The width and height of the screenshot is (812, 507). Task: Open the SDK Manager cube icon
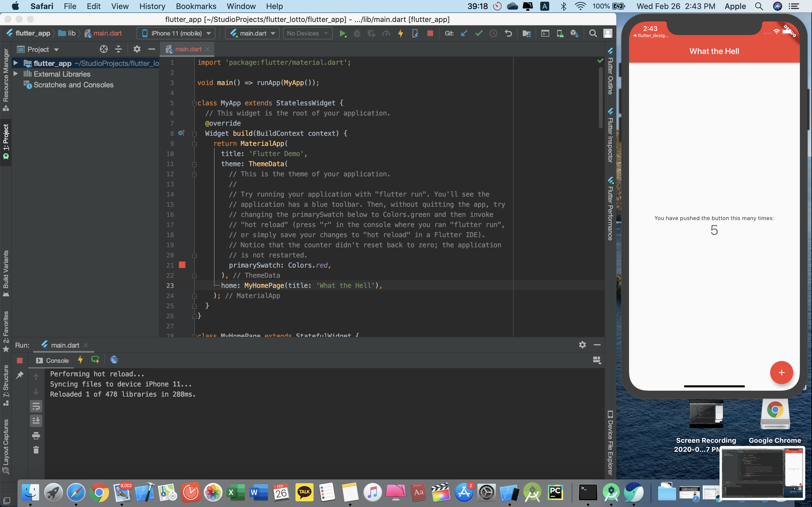click(574, 33)
